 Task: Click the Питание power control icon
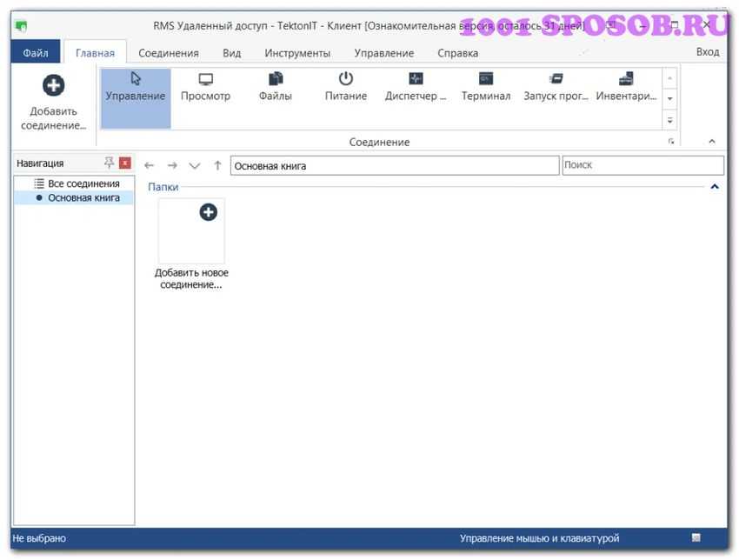pos(346,88)
